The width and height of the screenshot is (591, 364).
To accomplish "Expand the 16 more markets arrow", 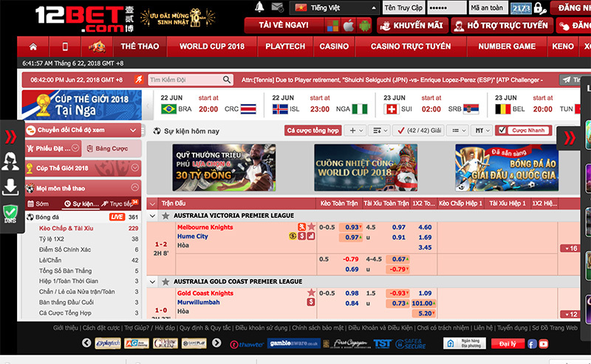I will click(569, 249).
